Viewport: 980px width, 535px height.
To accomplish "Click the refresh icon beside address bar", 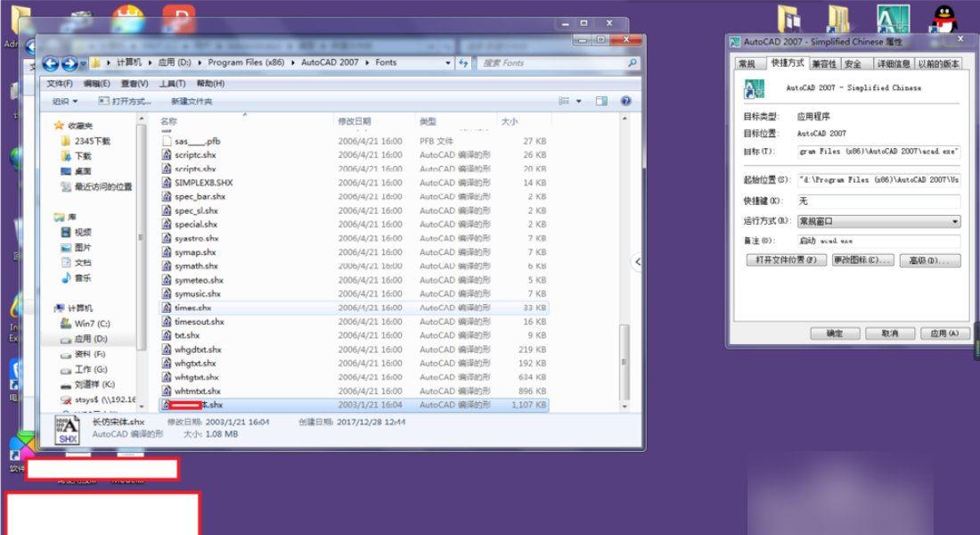I will [464, 63].
